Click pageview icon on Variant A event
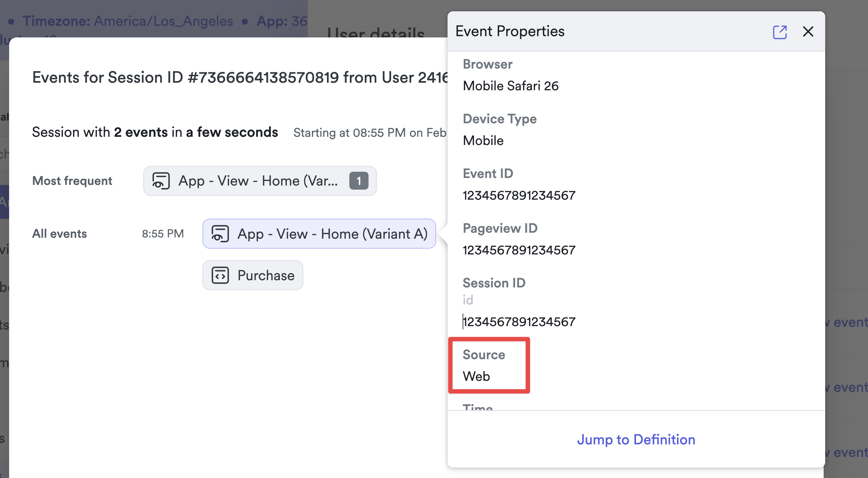Screen dimensions: 868x478 click(x=220, y=234)
